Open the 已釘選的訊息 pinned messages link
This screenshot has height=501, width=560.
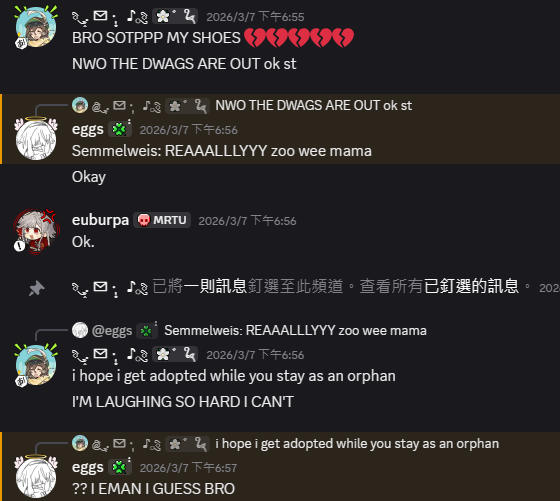click(x=471, y=286)
